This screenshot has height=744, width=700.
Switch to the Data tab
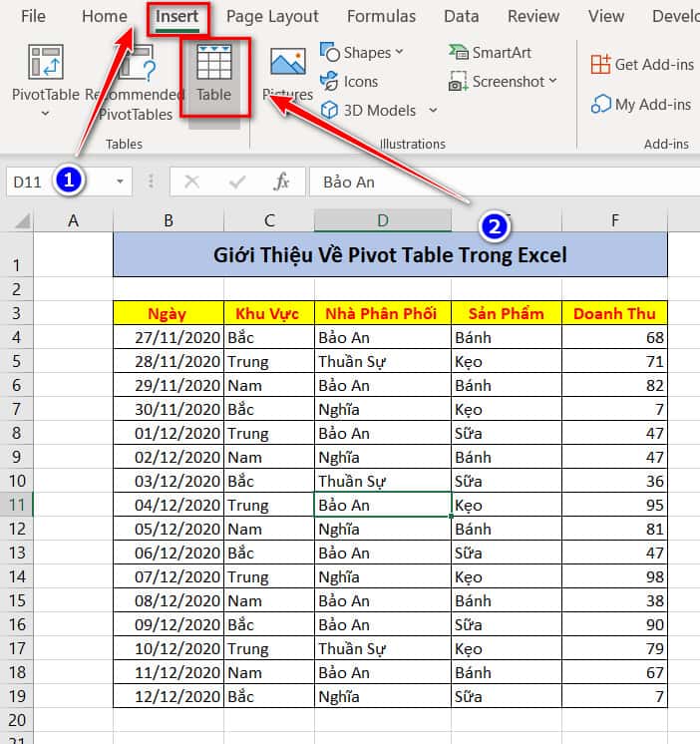click(x=461, y=16)
